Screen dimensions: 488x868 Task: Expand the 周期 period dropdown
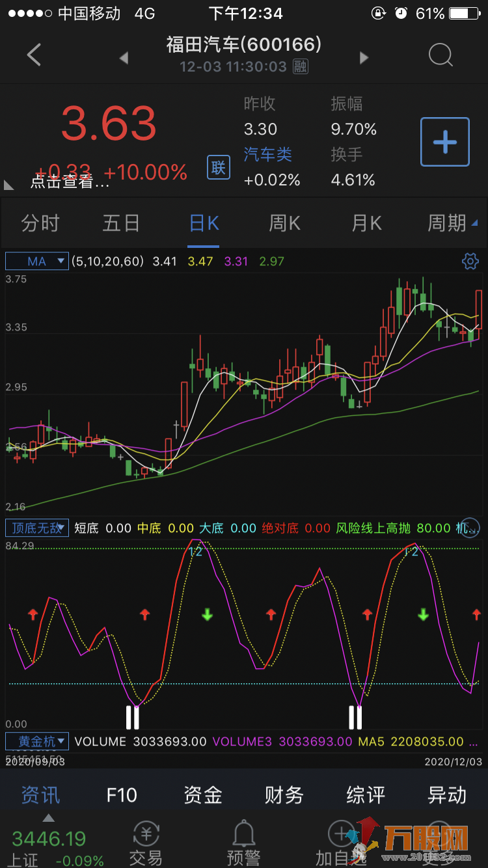[452, 223]
